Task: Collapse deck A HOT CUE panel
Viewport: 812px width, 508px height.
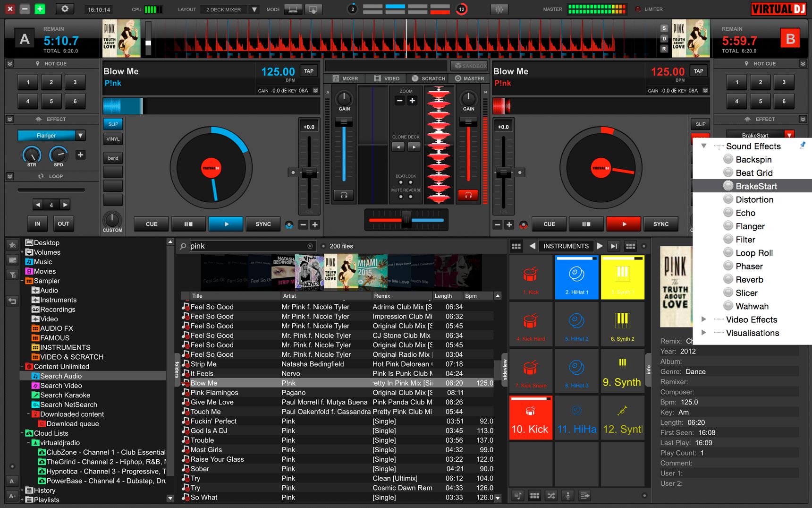Action: click(x=10, y=64)
